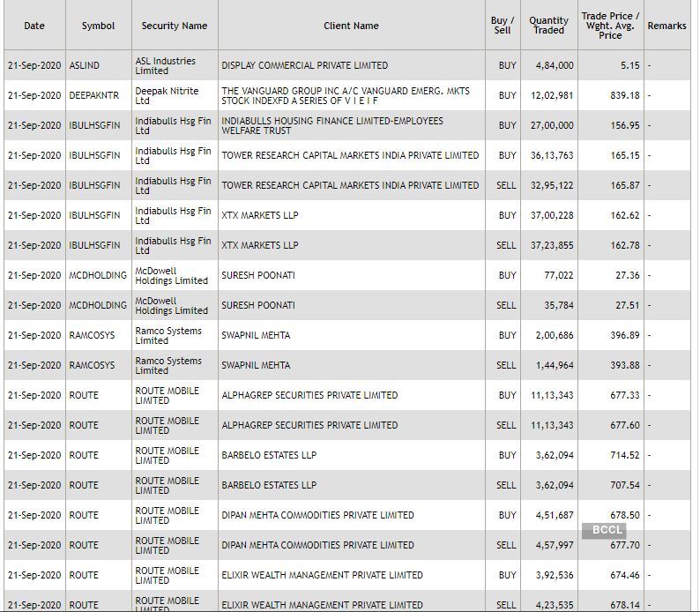Select Tower Research client in the 36,13,763 row

coord(350,155)
